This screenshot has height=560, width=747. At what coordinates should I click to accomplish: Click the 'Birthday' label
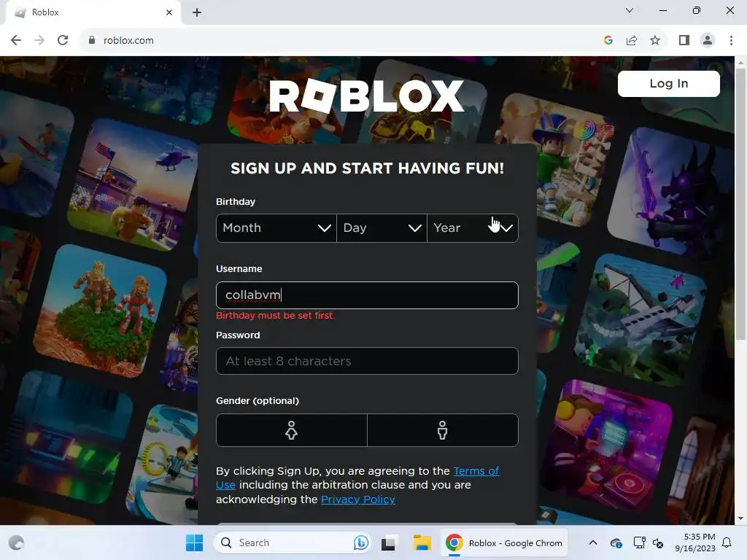(x=236, y=202)
